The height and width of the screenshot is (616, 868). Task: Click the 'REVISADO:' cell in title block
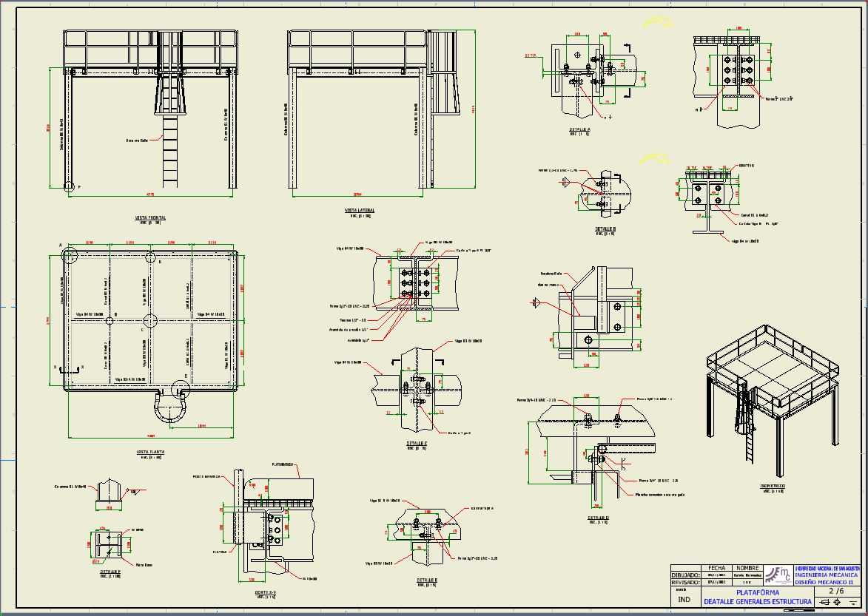click(687, 582)
